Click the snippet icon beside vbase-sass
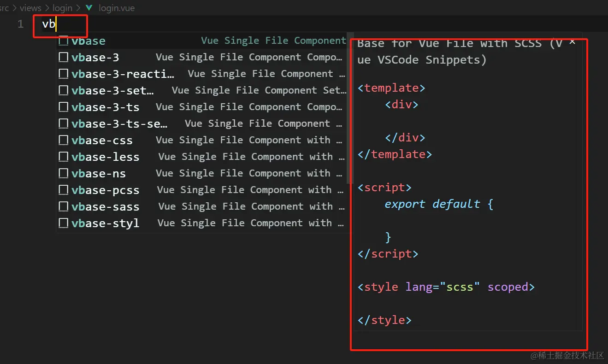Viewport: 608px width, 364px height. 64,206
